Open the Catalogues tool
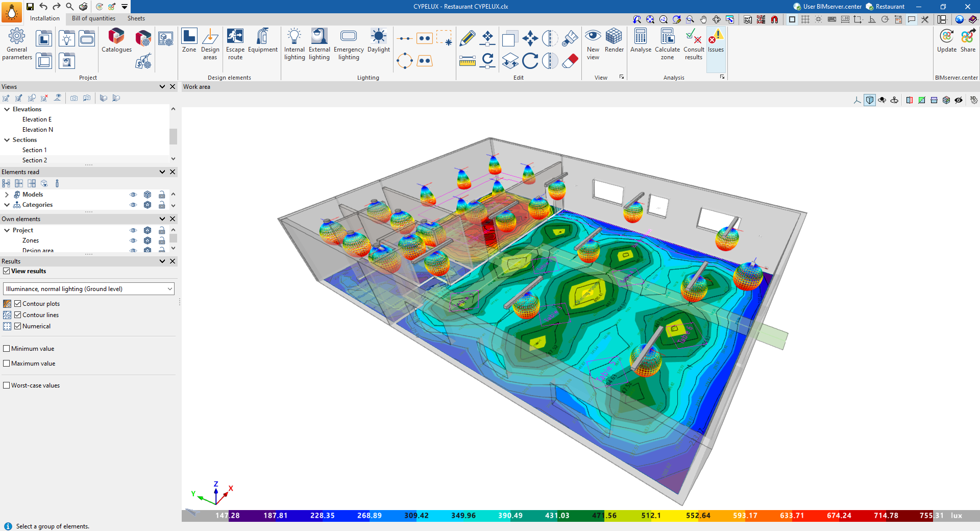The width and height of the screenshot is (980, 531). tap(116, 41)
